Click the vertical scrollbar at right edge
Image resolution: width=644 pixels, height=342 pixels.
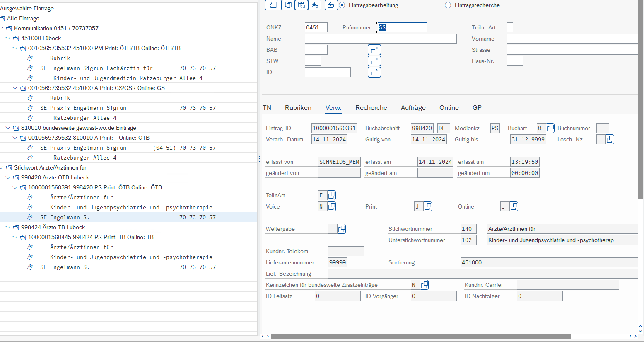point(641,99)
